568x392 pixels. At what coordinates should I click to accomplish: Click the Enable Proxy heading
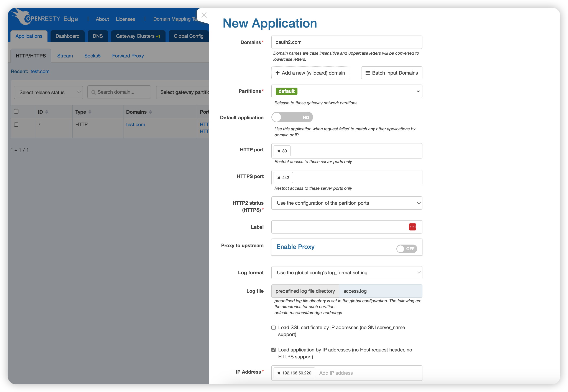click(295, 247)
